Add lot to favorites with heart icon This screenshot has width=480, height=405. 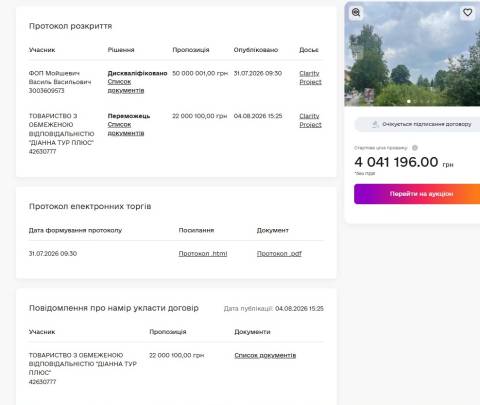(x=468, y=12)
